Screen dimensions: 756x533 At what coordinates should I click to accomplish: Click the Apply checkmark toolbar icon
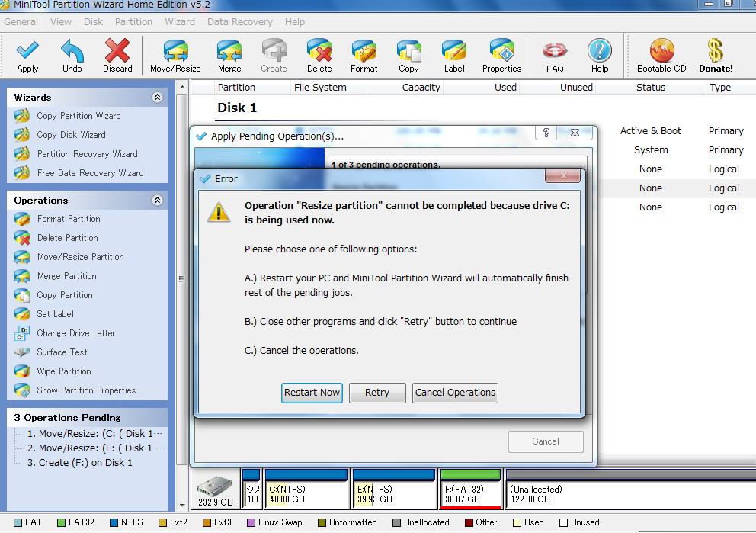pos(27,50)
